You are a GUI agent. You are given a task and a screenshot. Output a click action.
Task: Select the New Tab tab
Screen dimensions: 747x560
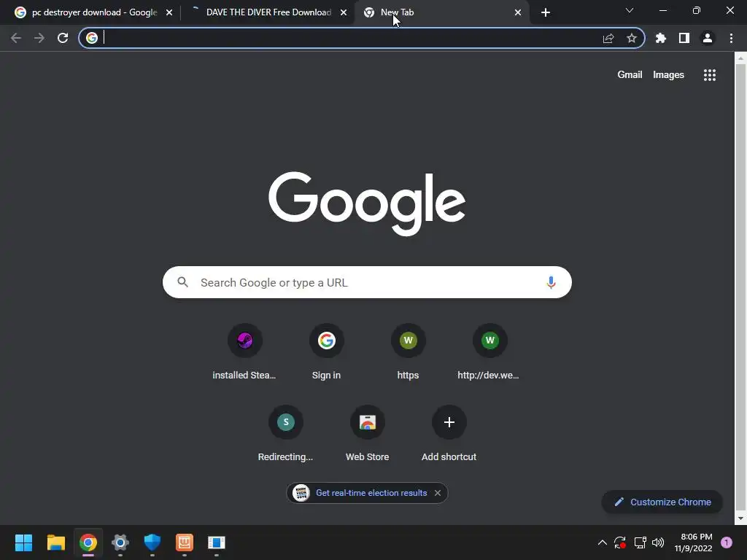441,12
